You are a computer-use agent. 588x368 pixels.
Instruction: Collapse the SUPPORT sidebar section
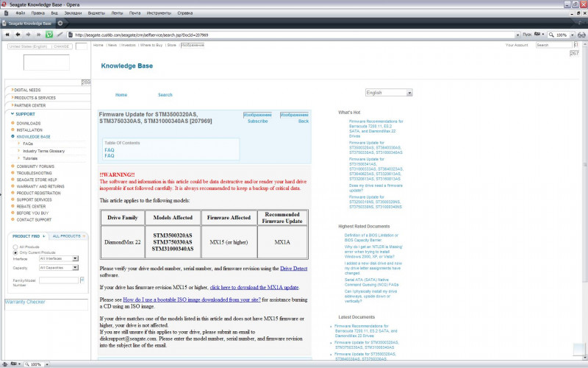click(x=23, y=114)
